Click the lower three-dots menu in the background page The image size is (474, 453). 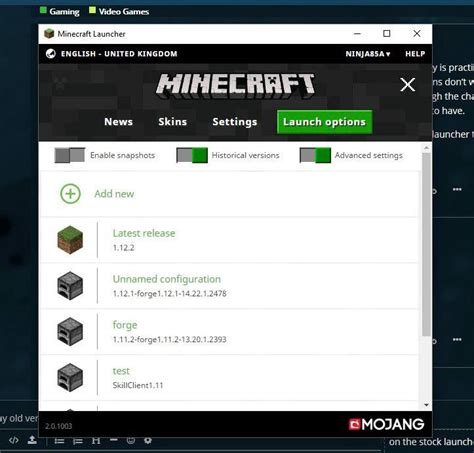pyautogui.click(x=457, y=339)
